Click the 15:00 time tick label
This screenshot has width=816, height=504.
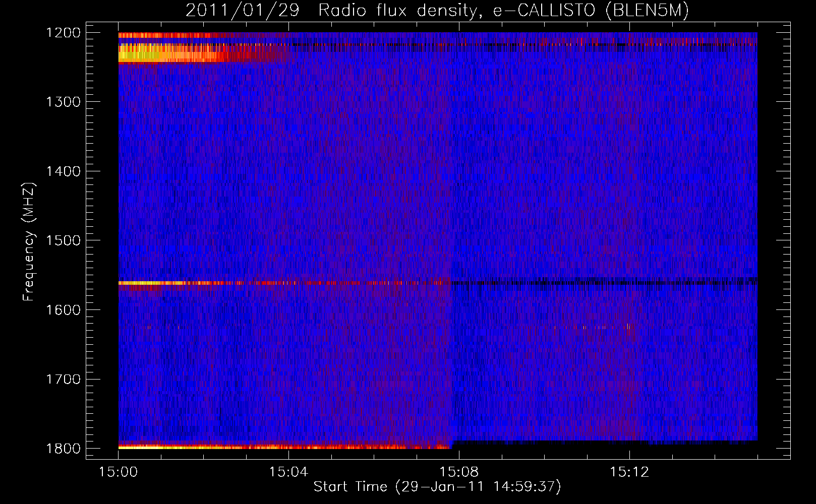pyautogui.click(x=119, y=472)
